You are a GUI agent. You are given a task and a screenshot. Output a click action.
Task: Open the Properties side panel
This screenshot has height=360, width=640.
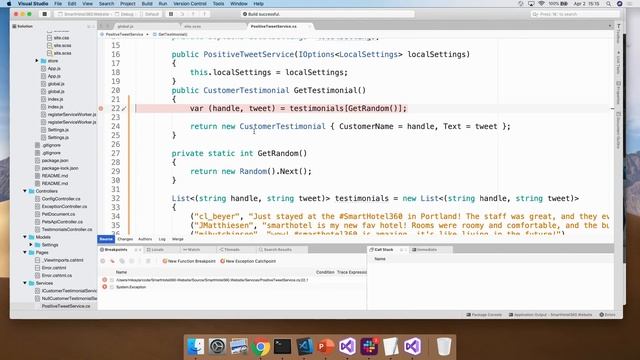pos(618,93)
